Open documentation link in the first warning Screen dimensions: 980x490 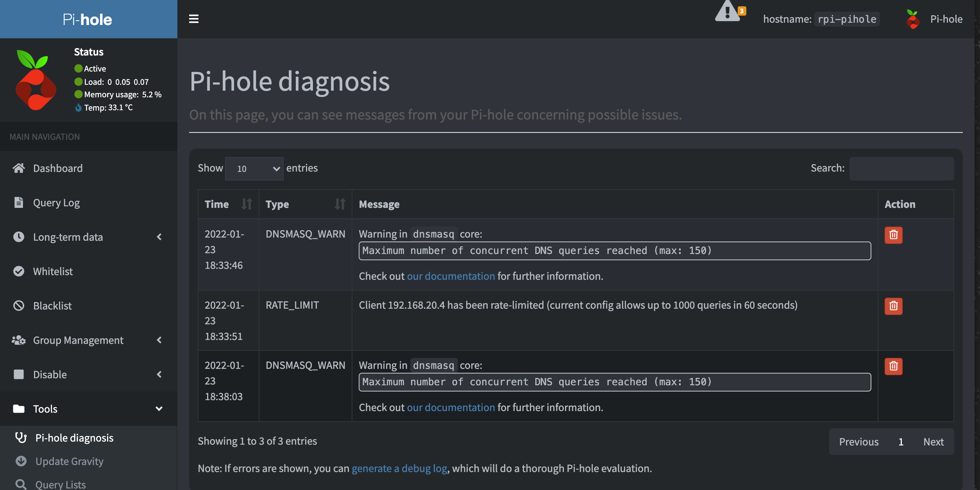(x=451, y=276)
